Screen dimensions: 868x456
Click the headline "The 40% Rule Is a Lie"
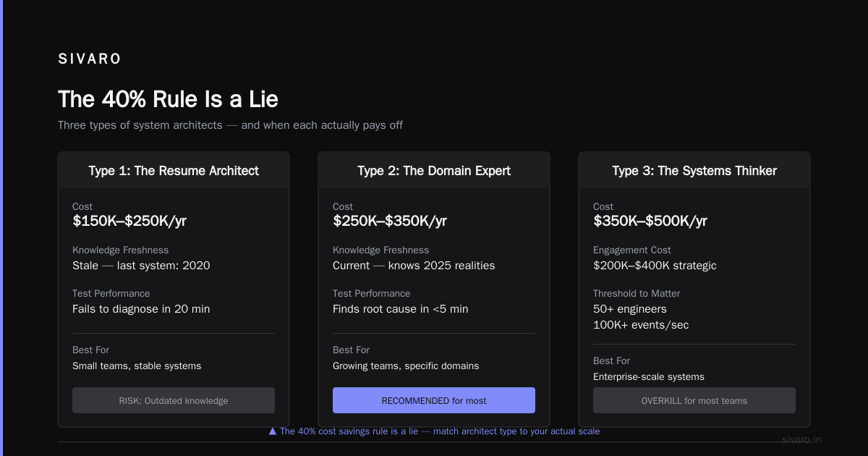[x=168, y=99]
